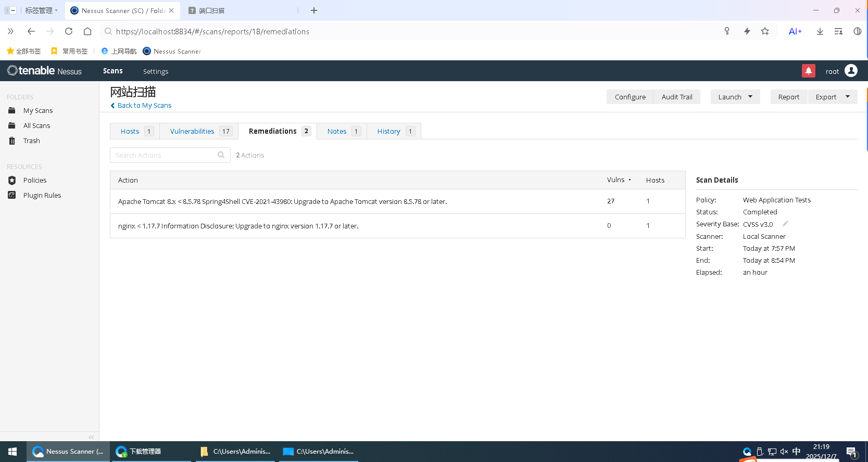Image resolution: width=868 pixels, height=462 pixels.
Task: Open the Policies shield icon in sidebar
Action: coord(12,180)
